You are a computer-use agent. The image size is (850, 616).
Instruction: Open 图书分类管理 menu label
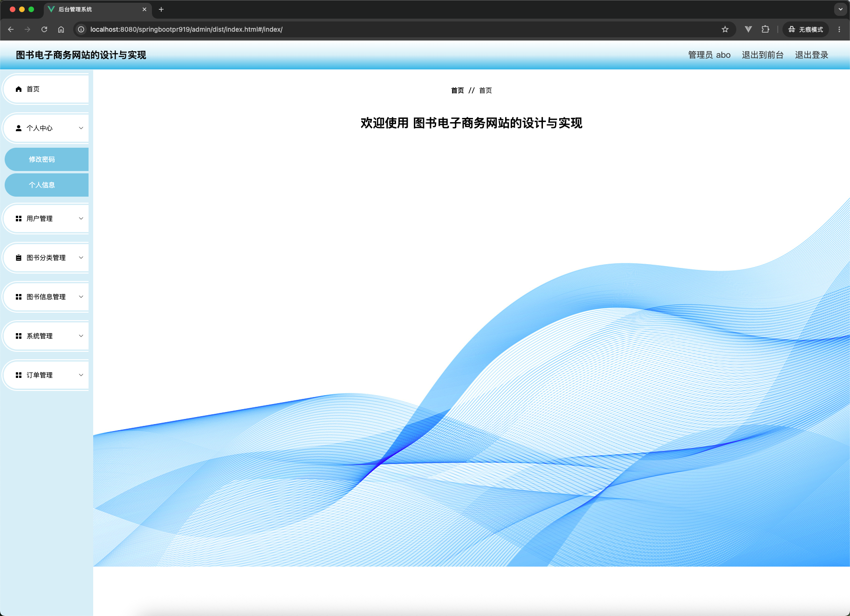(x=46, y=258)
